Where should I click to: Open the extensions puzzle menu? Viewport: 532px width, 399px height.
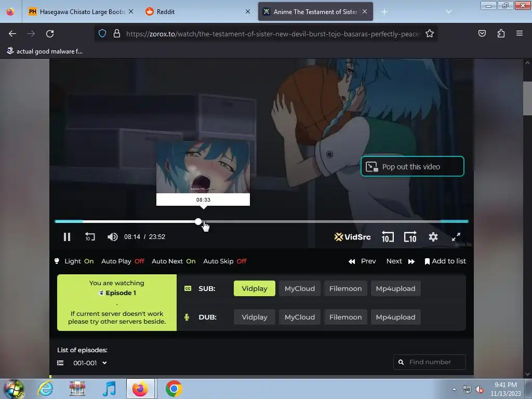501,34
